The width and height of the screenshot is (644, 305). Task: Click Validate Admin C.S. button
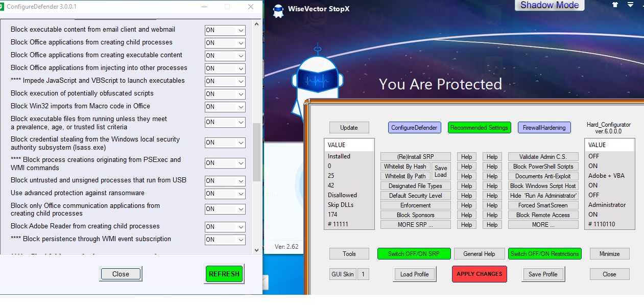pos(543,157)
